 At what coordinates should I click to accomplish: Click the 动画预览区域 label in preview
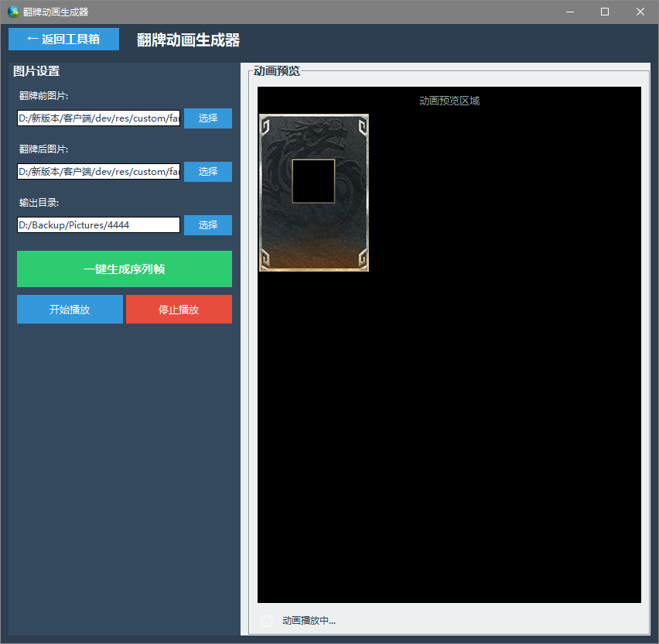449,101
